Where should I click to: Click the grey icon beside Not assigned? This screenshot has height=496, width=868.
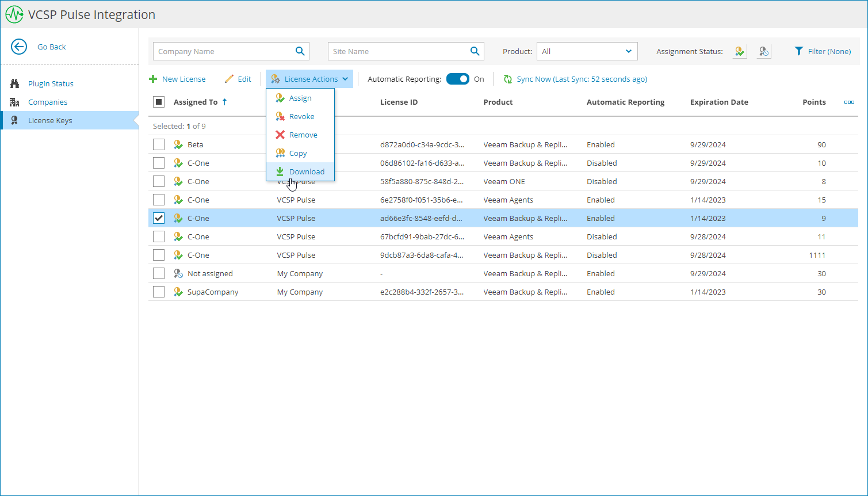pos(178,273)
